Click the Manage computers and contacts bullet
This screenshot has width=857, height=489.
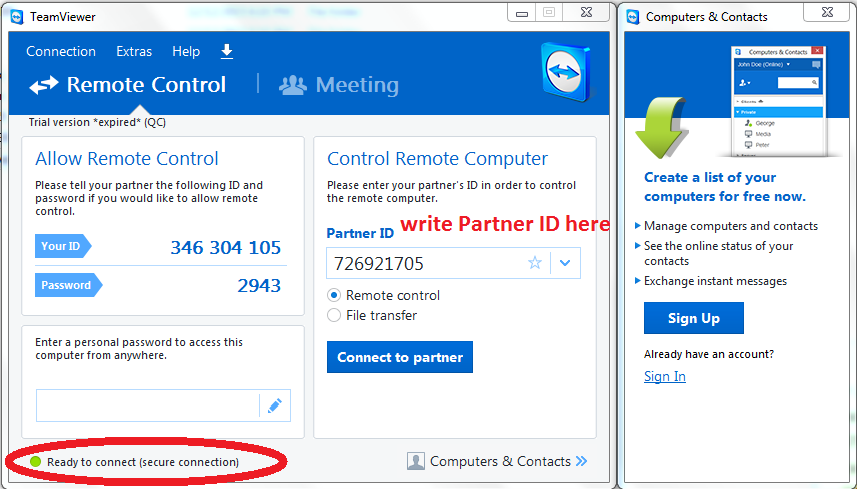(731, 226)
